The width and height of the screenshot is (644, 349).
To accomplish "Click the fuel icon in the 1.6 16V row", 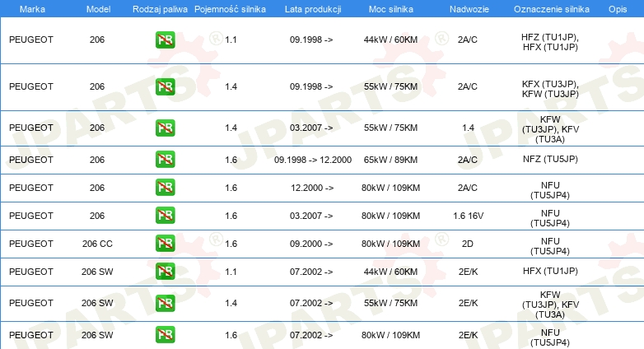I will point(165,215).
